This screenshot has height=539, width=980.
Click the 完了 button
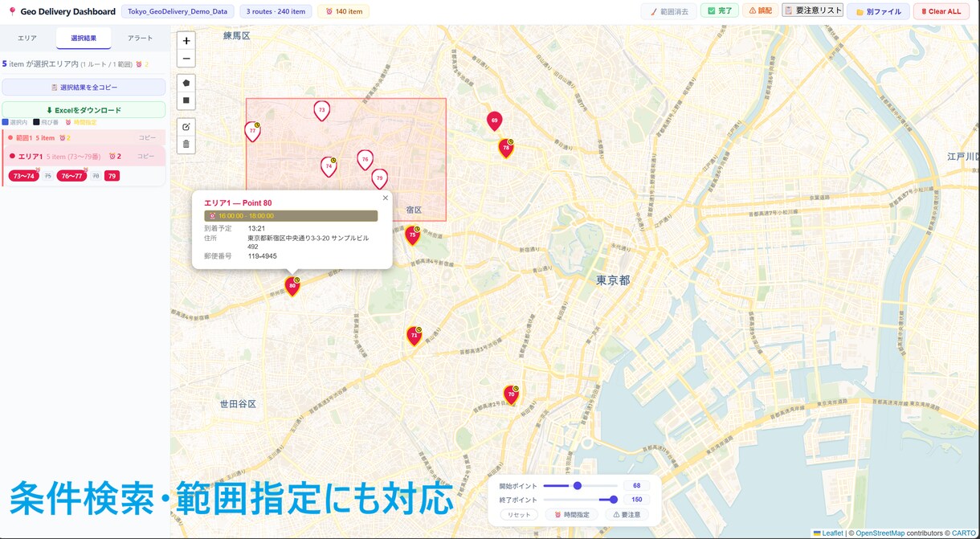tap(720, 11)
